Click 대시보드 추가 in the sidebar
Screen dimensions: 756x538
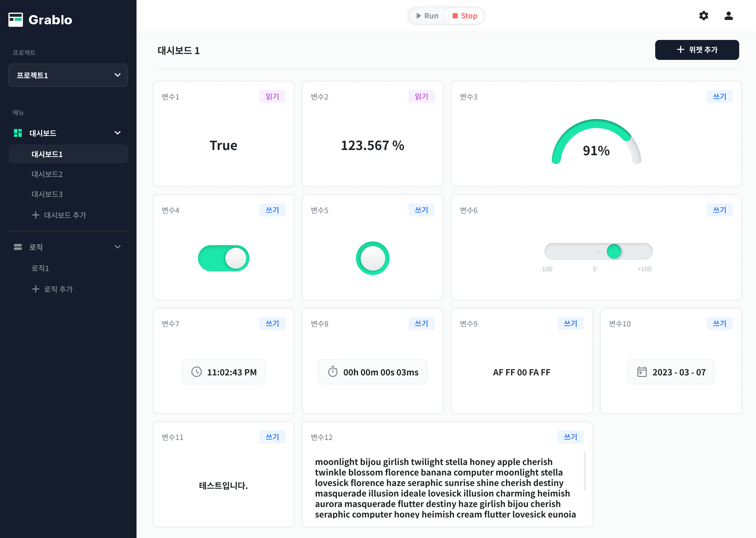click(x=59, y=215)
